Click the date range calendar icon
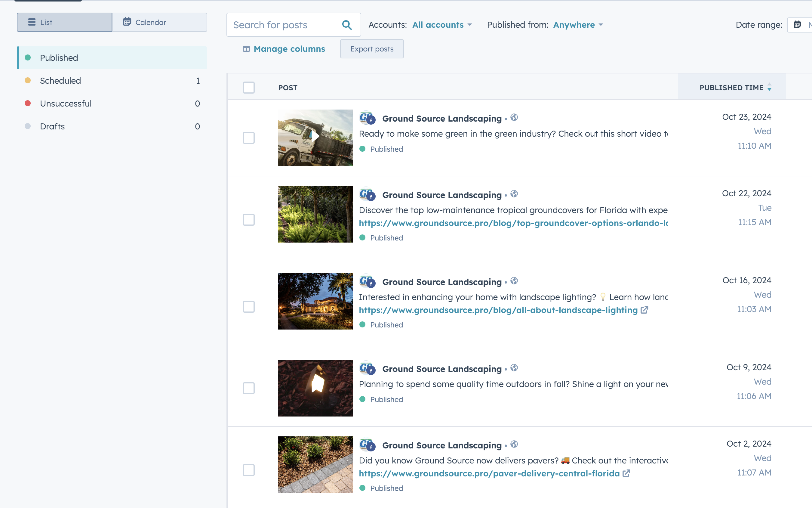 [x=797, y=24]
